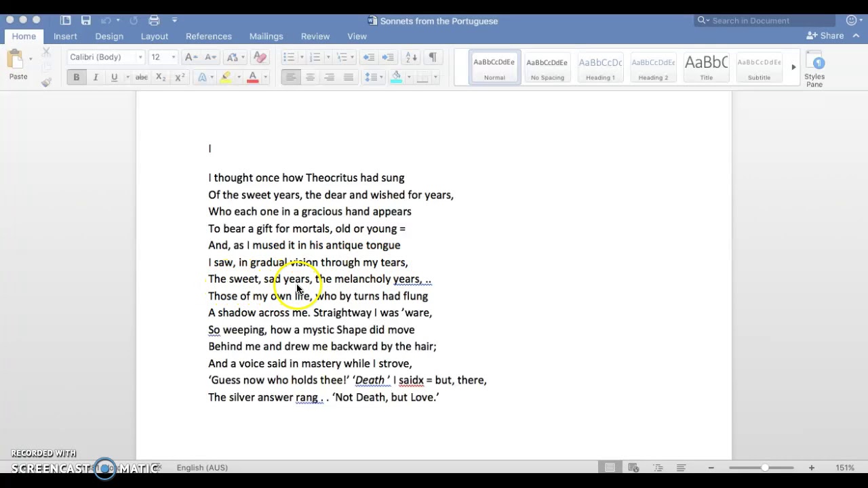This screenshot has height=488, width=868.
Task: Increase font size with the larger A button
Action: 191,57
